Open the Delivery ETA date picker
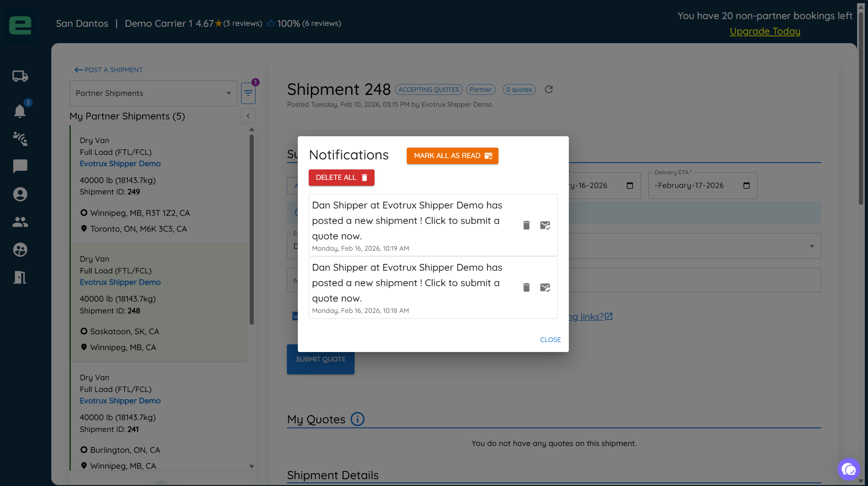The height and width of the screenshot is (486, 868). [x=746, y=185]
